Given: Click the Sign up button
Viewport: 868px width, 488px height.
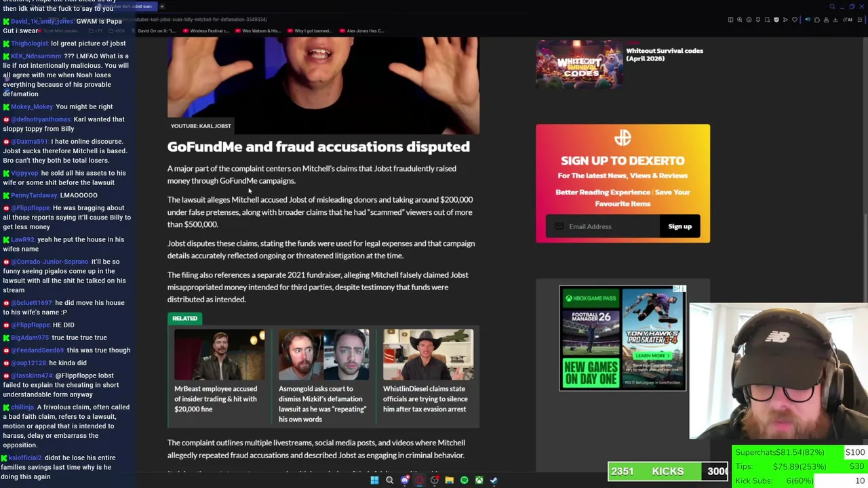Looking at the screenshot, I should click(x=679, y=226).
